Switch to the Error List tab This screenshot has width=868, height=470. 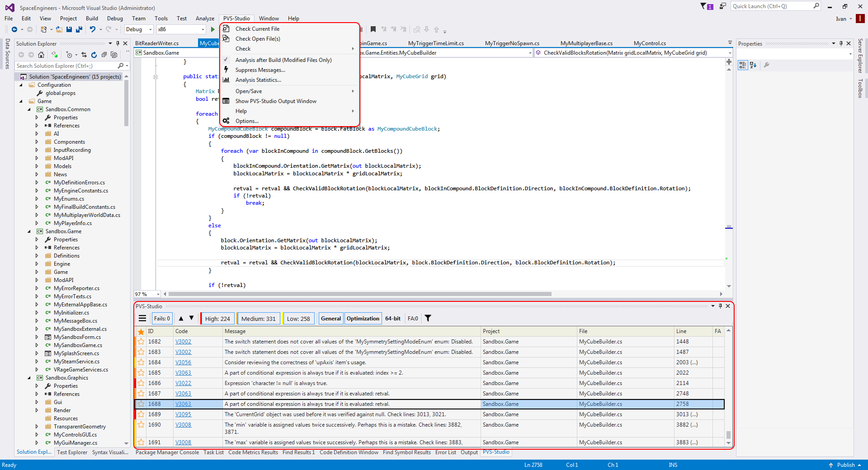(x=445, y=452)
